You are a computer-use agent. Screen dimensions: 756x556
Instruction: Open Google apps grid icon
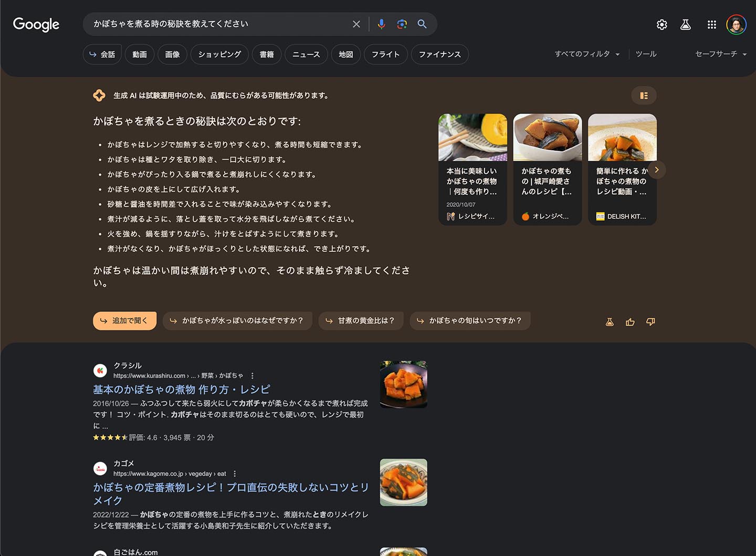coord(712,25)
